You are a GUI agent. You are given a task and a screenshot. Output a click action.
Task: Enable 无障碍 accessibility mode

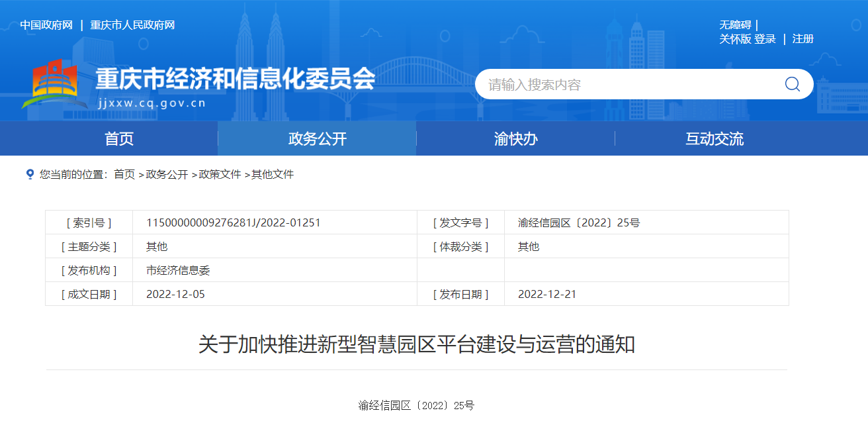click(735, 25)
